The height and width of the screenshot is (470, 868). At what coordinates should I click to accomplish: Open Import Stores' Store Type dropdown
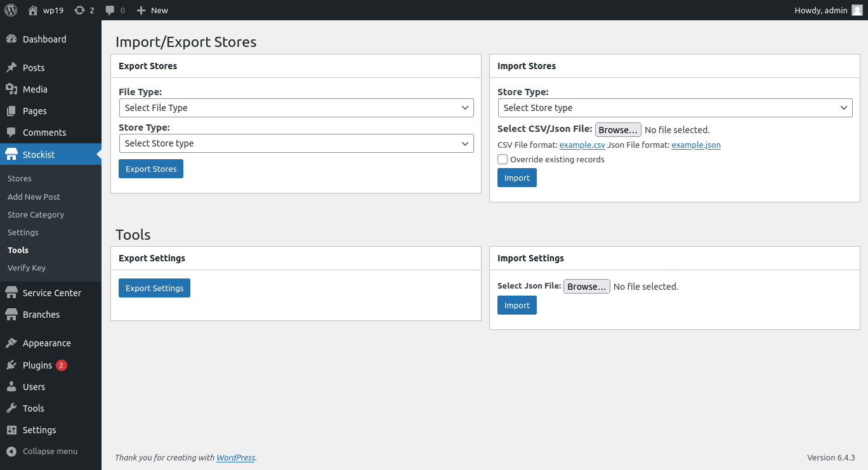coord(674,108)
